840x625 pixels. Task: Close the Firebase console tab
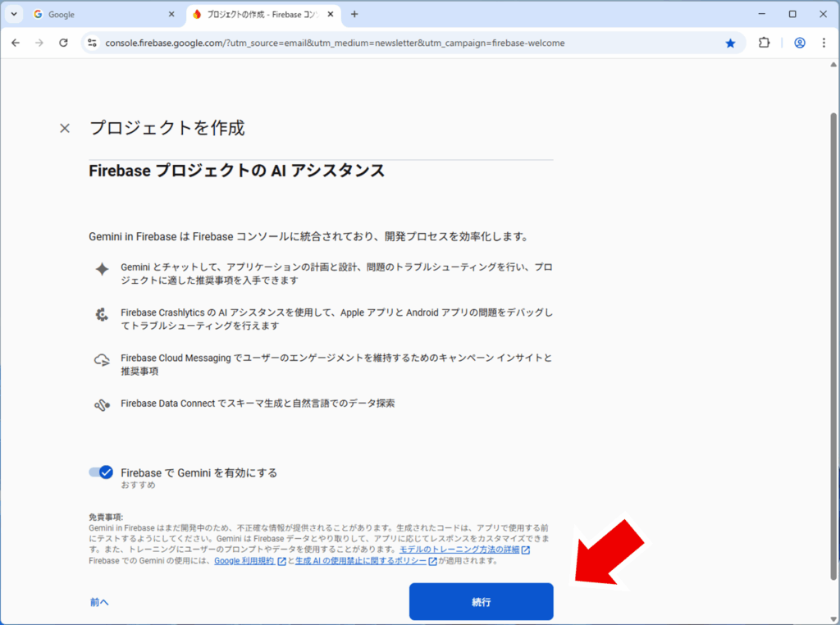331,15
